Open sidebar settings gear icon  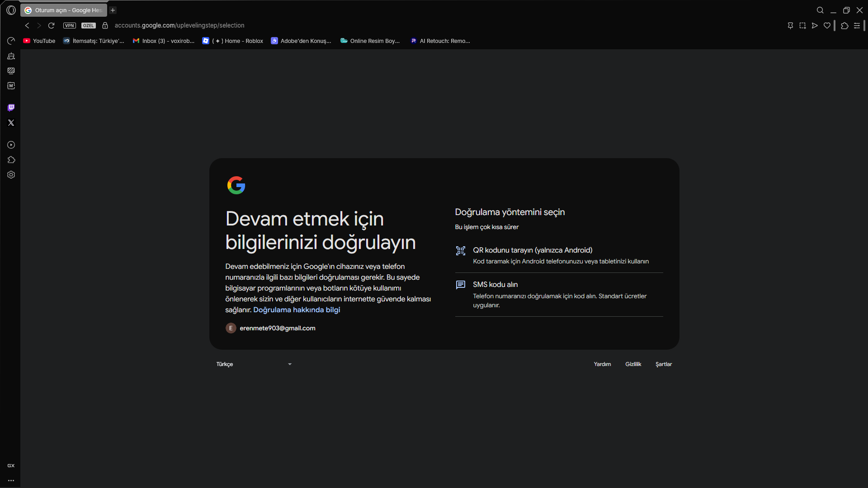[x=11, y=174]
